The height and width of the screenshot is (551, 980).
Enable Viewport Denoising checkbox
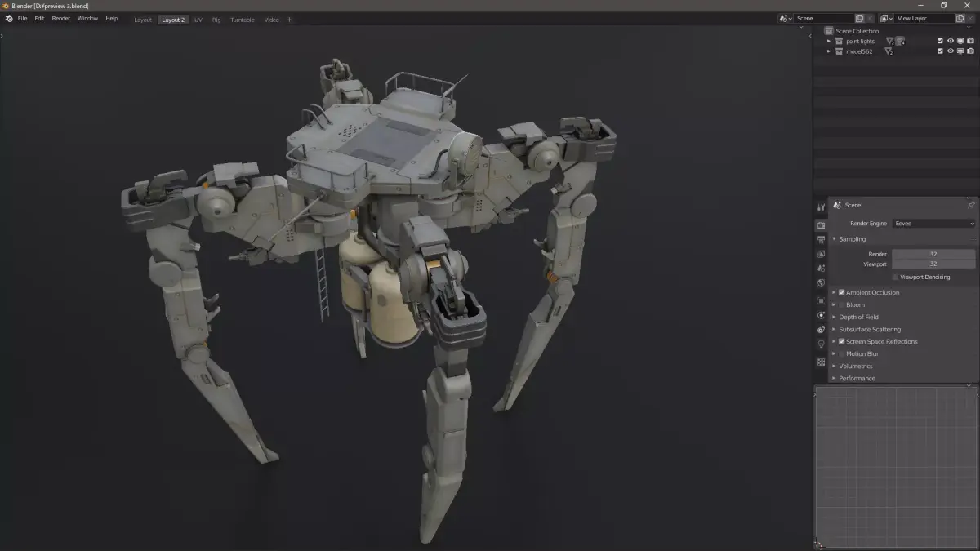[895, 278]
